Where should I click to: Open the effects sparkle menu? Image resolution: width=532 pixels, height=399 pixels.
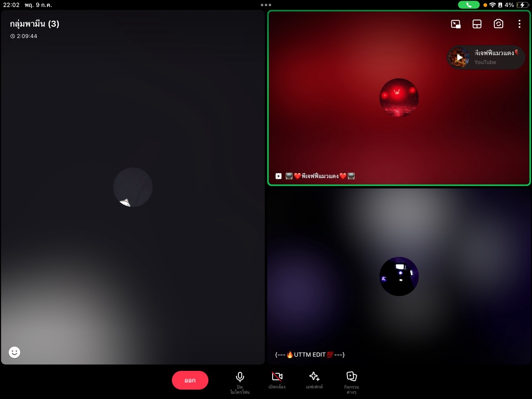coord(314,381)
